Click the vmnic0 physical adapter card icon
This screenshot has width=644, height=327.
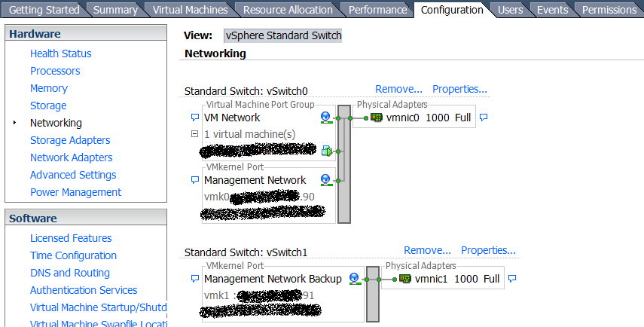coord(376,118)
